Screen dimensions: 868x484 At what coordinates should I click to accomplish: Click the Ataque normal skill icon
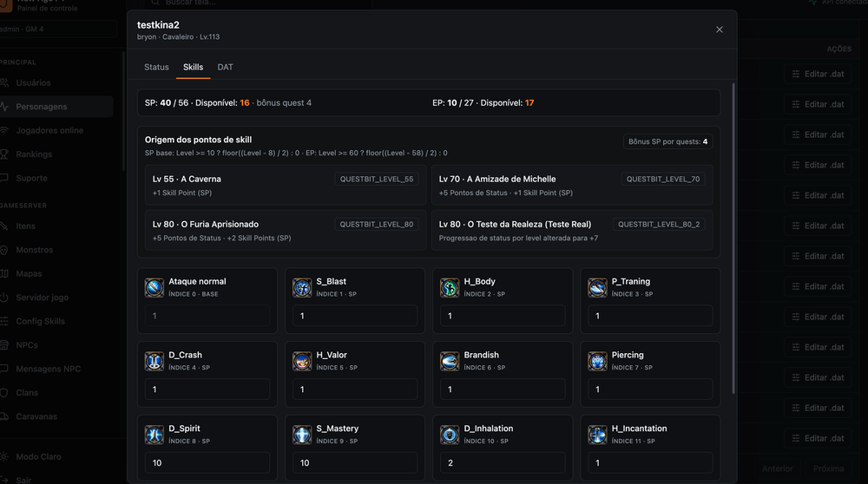(x=155, y=288)
